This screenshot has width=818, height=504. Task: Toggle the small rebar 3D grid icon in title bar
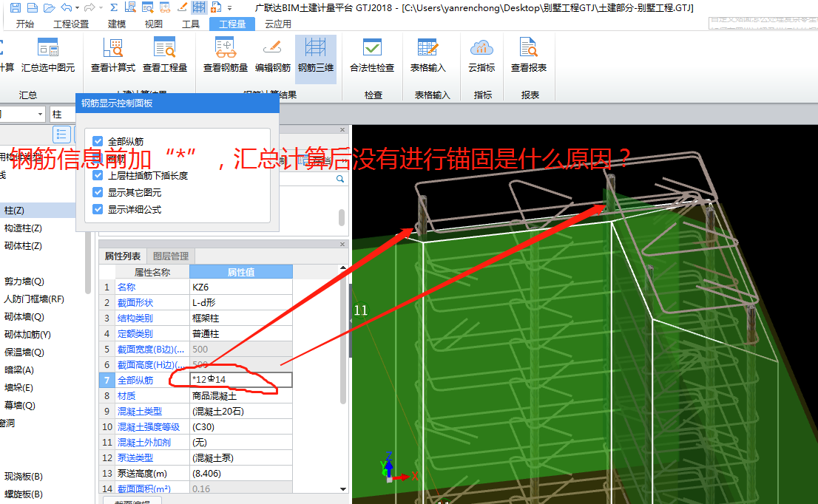[x=199, y=8]
